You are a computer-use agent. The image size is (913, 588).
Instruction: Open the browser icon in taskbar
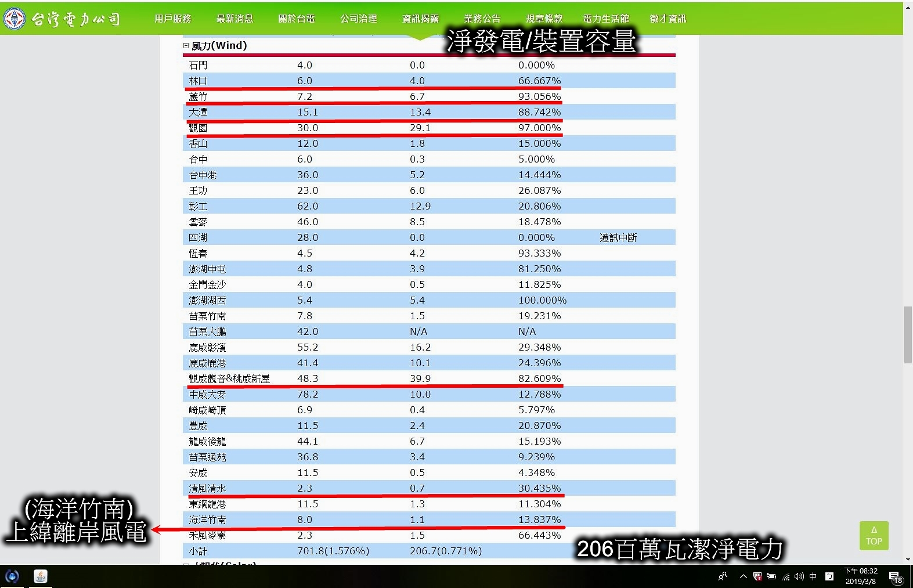[12, 576]
